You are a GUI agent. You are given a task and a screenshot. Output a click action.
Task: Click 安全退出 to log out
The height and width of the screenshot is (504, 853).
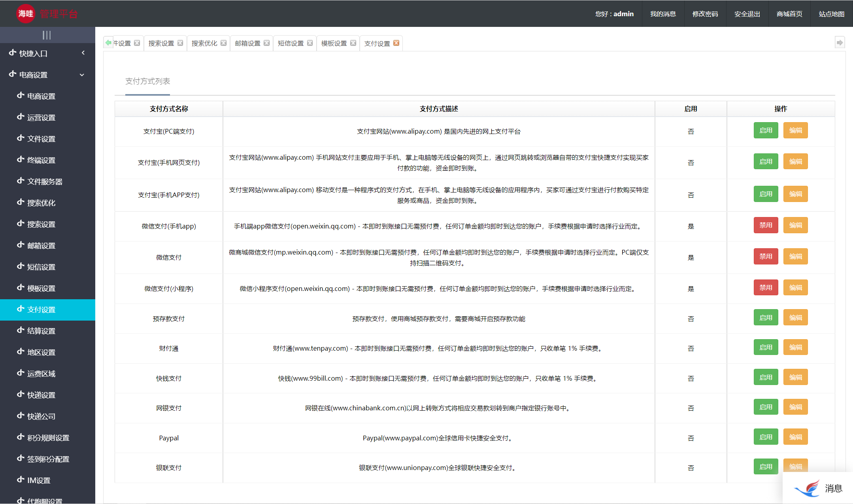(x=747, y=14)
